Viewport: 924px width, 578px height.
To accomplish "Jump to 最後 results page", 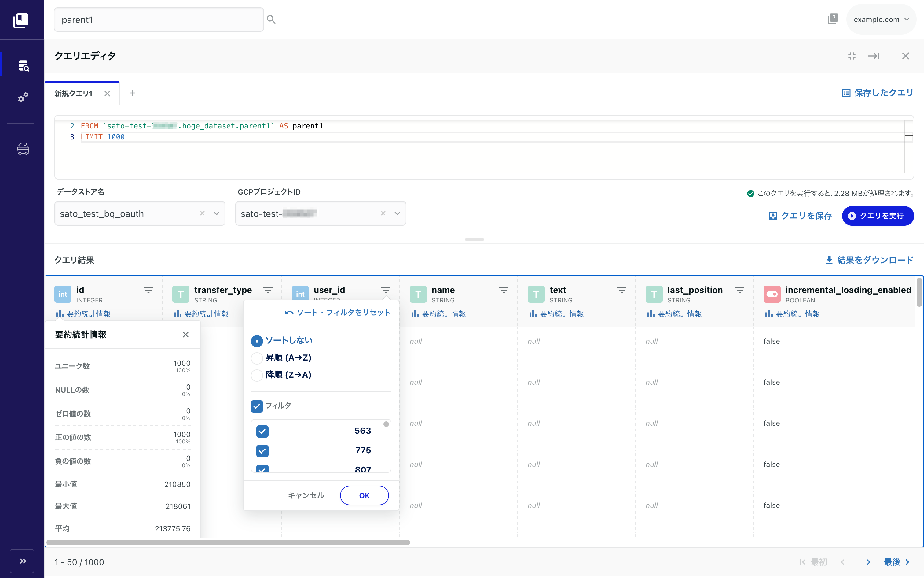I will (898, 562).
